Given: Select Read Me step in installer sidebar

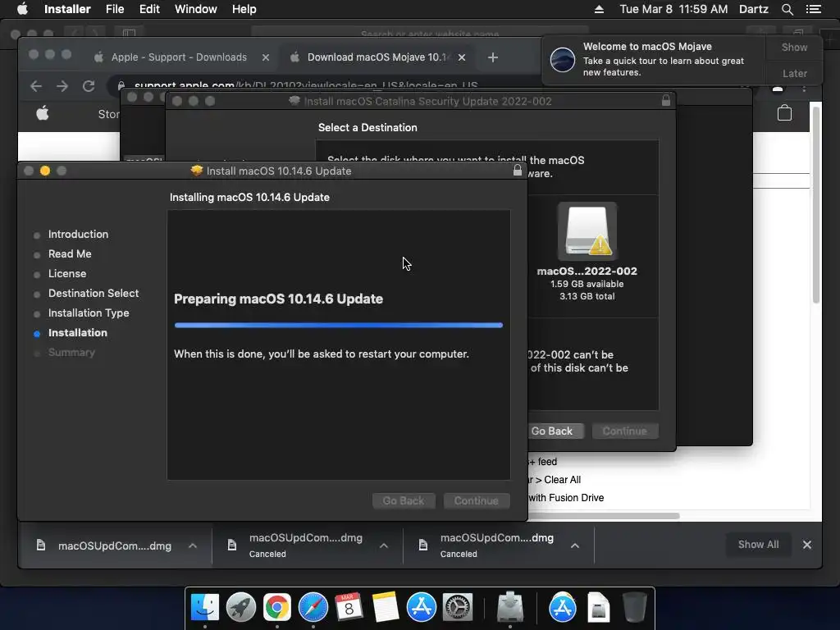Looking at the screenshot, I should coord(69,254).
